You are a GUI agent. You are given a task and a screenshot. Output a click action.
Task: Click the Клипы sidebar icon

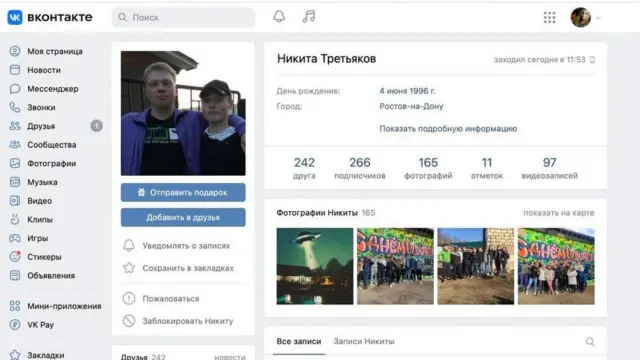15,220
